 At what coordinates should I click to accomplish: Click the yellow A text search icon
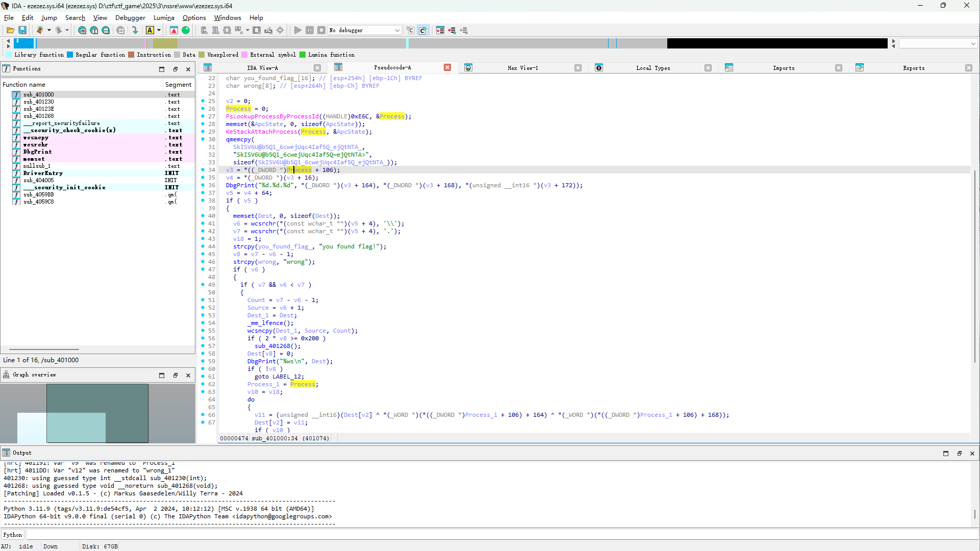click(x=150, y=31)
